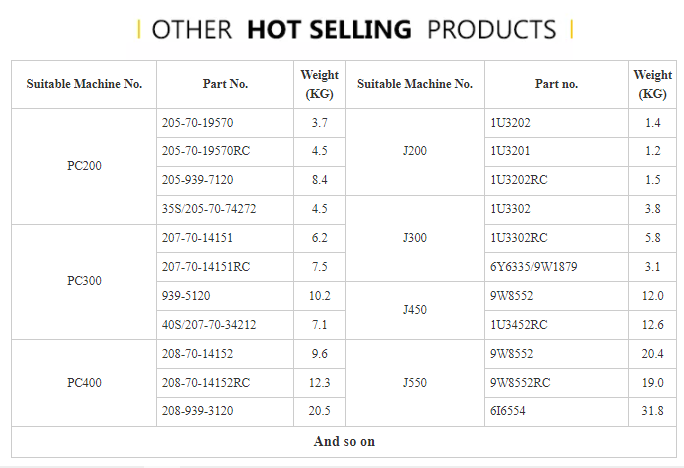
Task: Click the 'HOT SELLING' heading text
Action: tap(329, 30)
